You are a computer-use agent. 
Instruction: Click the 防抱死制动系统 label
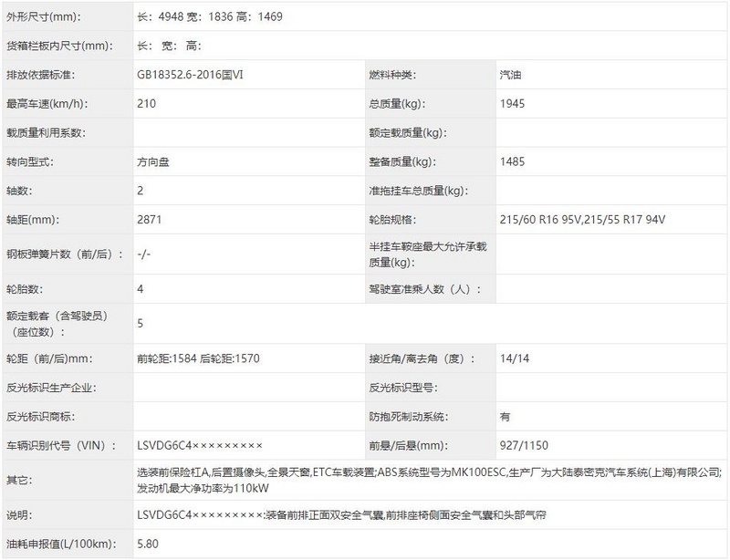point(408,417)
